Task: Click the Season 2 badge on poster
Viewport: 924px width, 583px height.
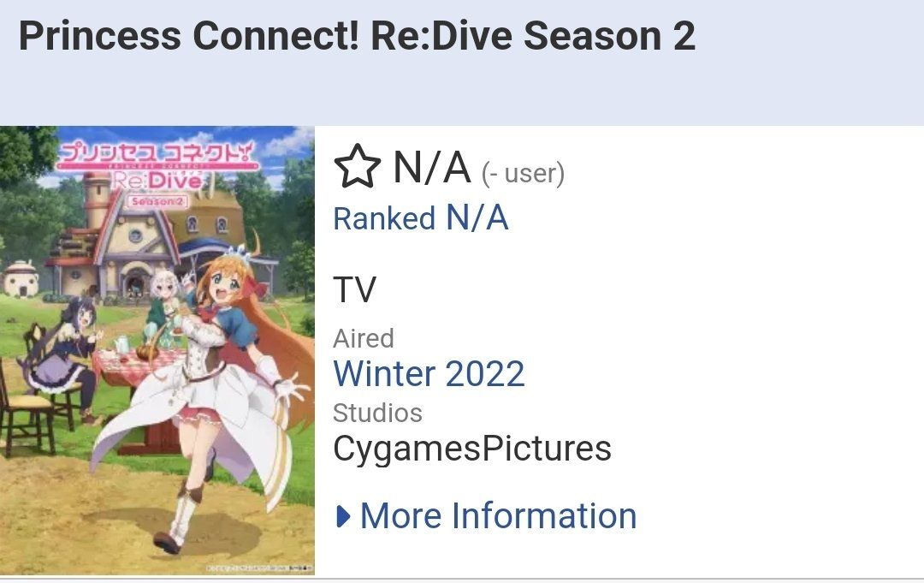Action: click(157, 201)
